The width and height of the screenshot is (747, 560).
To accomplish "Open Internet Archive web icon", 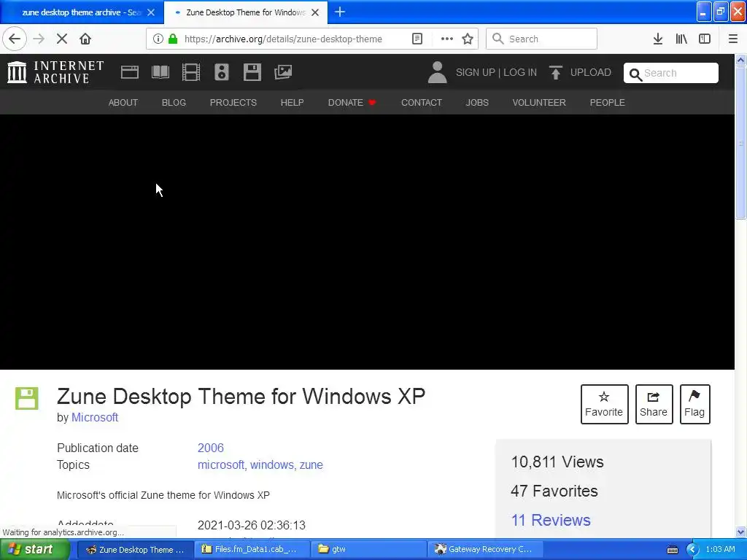I will click(130, 72).
